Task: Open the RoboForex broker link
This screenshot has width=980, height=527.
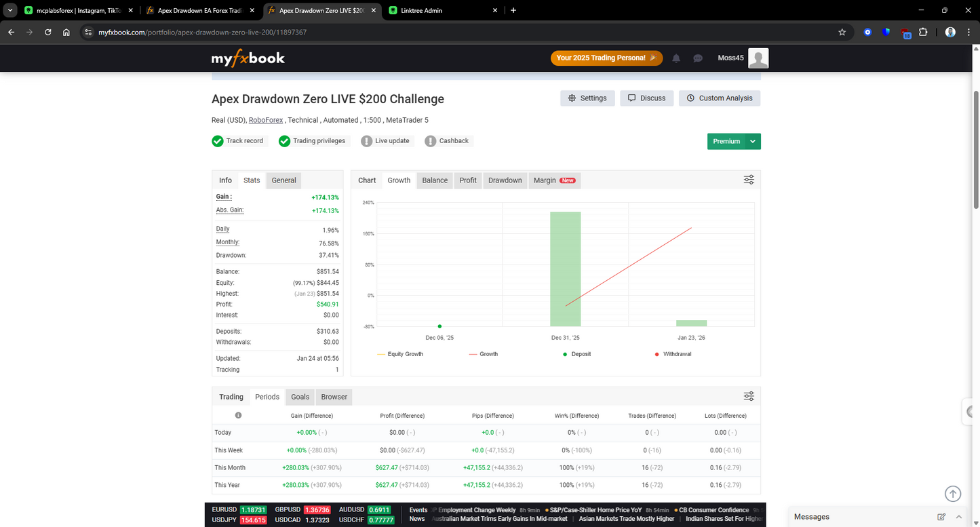Action: coord(265,119)
